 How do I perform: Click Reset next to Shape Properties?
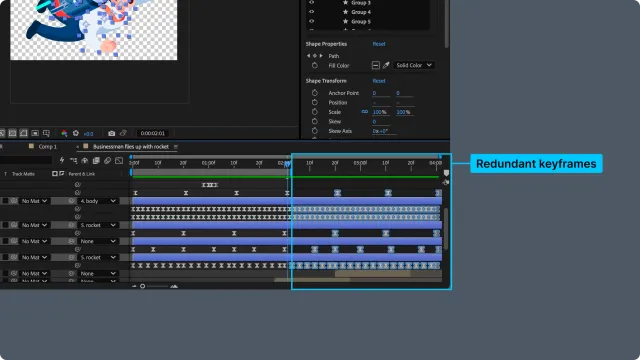pos(379,44)
